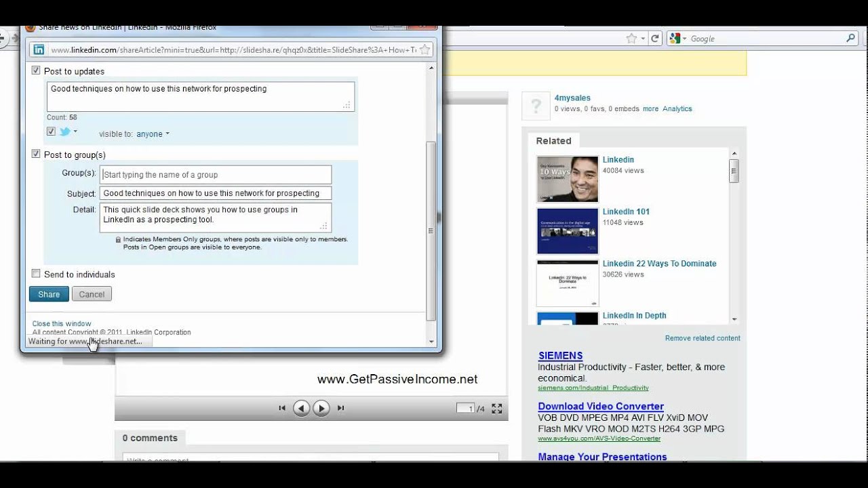The height and width of the screenshot is (488, 868).
Task: Click the slide number field in player
Action: pos(465,408)
